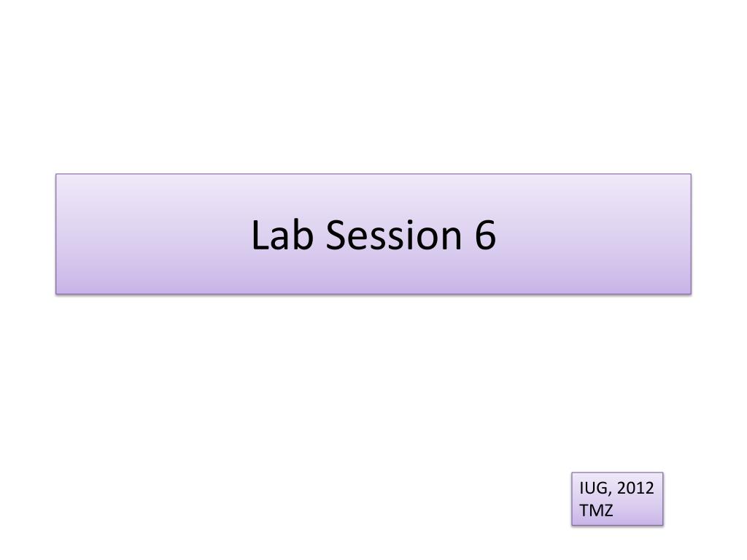Click the letter "S" in "Session"
747x560 pixels.
pos(336,235)
